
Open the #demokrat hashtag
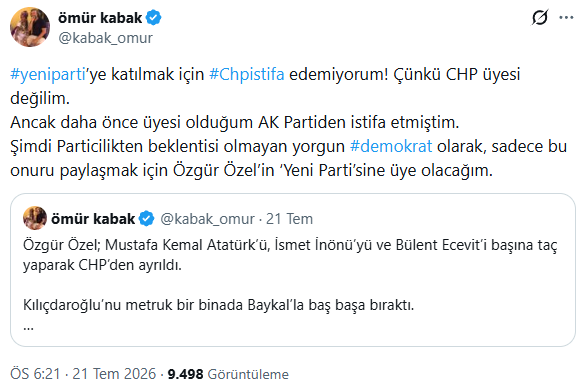[x=391, y=146]
